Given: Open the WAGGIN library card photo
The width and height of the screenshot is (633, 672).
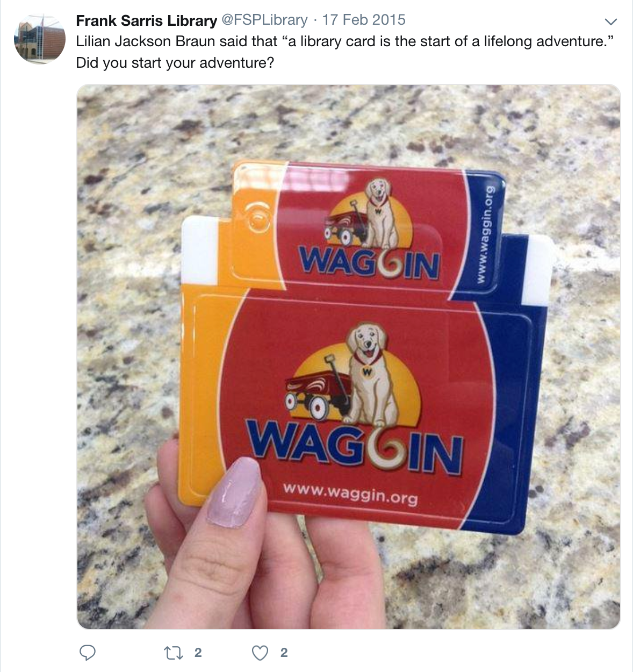Looking at the screenshot, I should 349,356.
